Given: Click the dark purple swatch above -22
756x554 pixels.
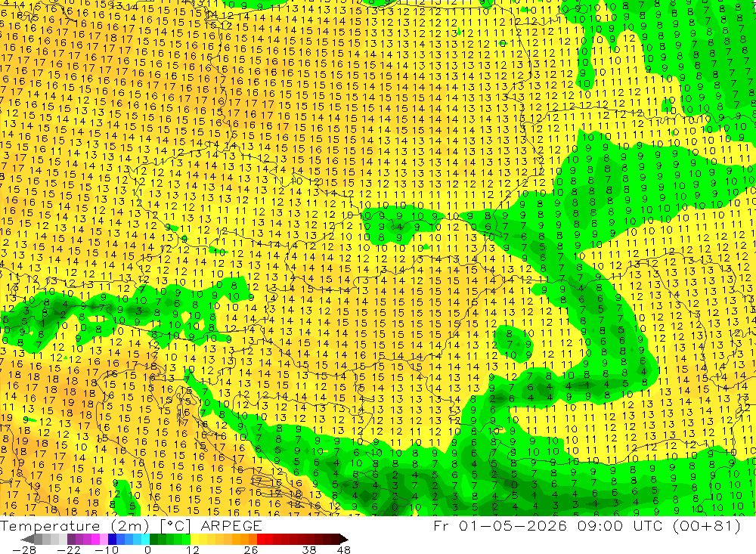Looking at the screenshot, I should [71, 540].
